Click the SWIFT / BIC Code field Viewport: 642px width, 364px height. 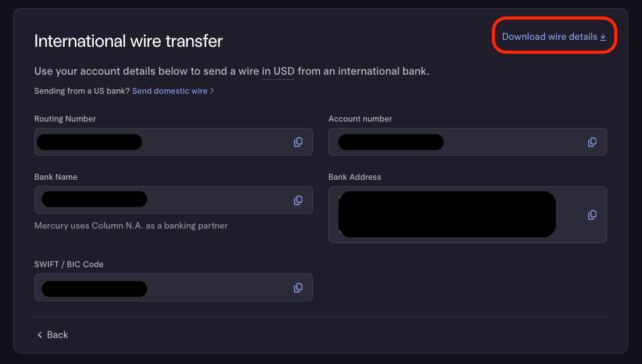pyautogui.click(x=215, y=288)
